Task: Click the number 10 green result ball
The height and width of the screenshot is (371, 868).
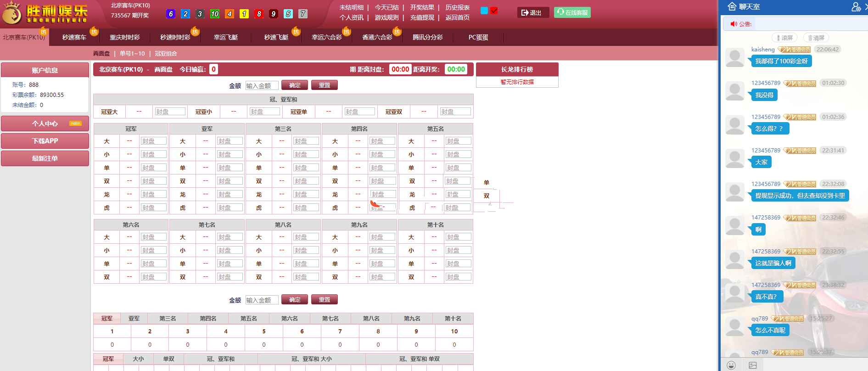Action: [x=214, y=14]
